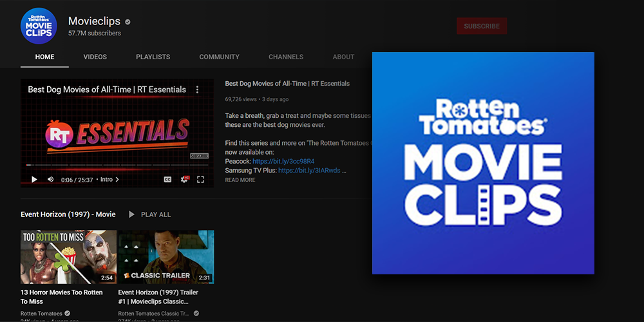The width and height of the screenshot is (644, 322).
Task: Open the video player settings gear
Action: (x=184, y=180)
